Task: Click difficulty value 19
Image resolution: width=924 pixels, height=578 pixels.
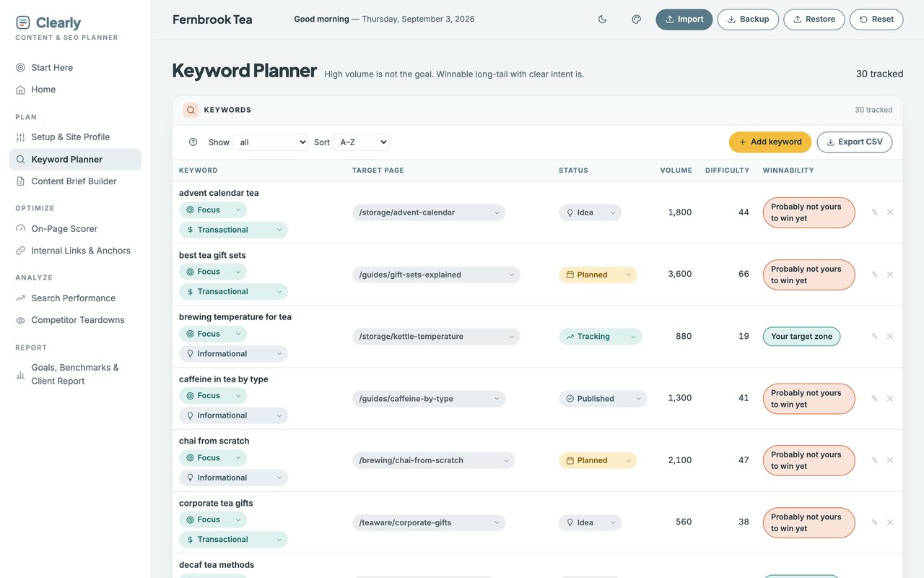Action: pyautogui.click(x=744, y=337)
